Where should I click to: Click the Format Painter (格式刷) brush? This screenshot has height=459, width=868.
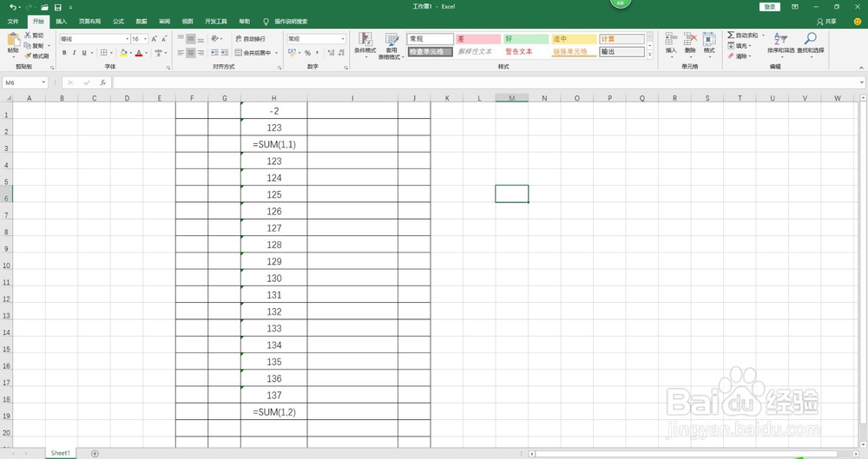pos(28,56)
